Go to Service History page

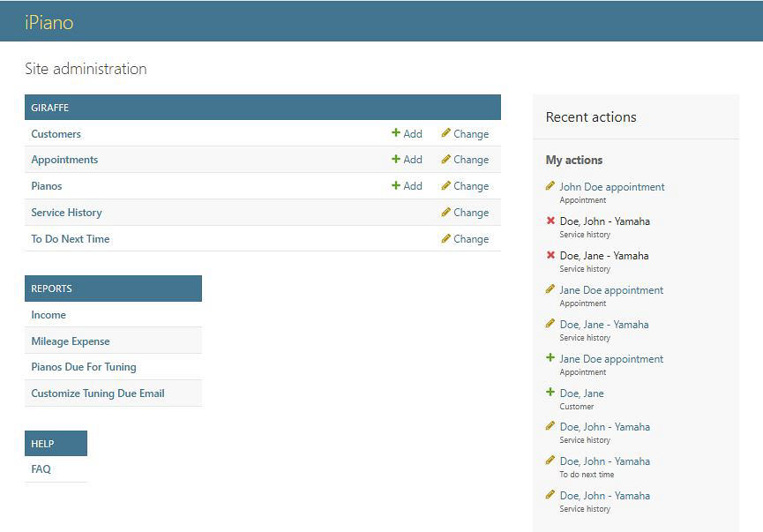(x=66, y=213)
